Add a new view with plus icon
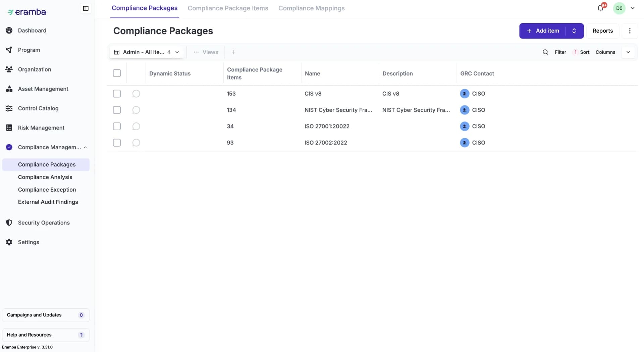 point(233,52)
